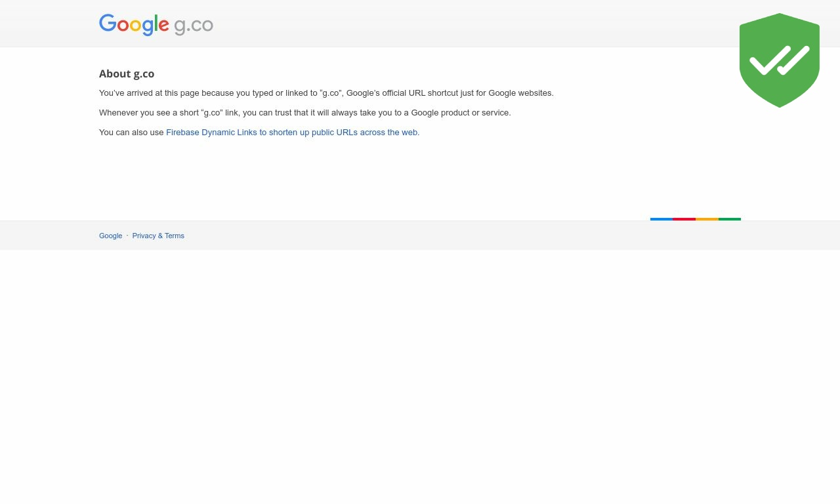Image resolution: width=840 pixels, height=504 pixels.
Task: Click the sentence starting "You've arrived at this page"
Action: (x=326, y=93)
